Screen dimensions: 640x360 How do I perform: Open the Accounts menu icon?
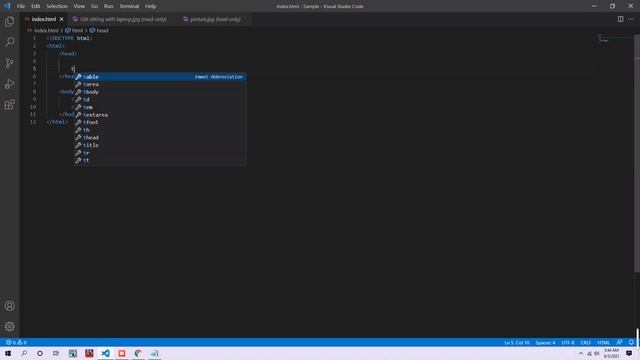pyautogui.click(x=9, y=306)
